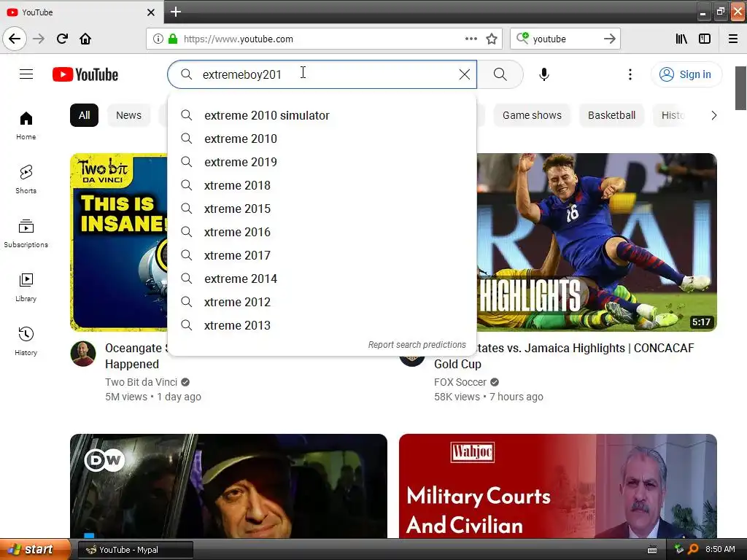This screenshot has width=747, height=560.
Task: Click the YouTube logo
Action: (x=85, y=74)
